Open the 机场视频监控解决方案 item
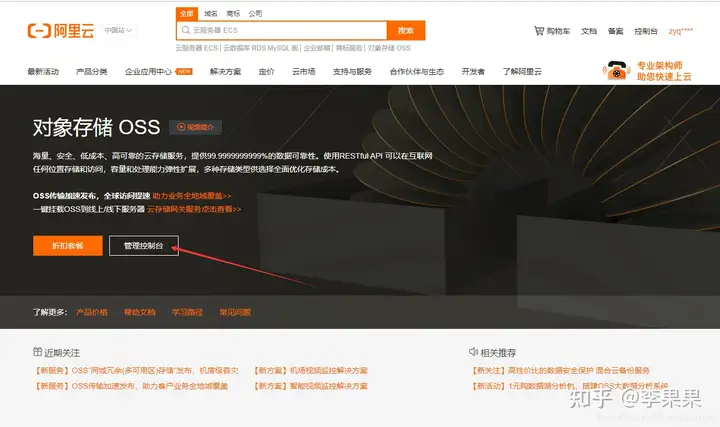The width and height of the screenshot is (720, 427). 310,371
